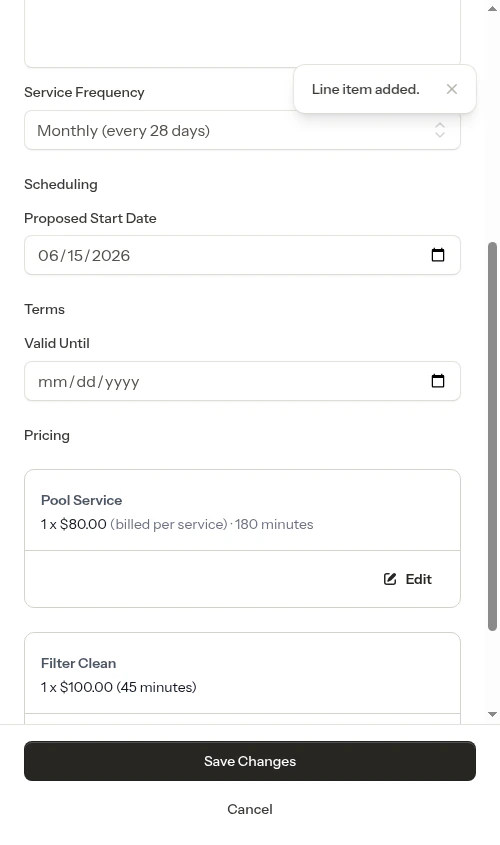Click the scrollbar up arrow
The width and height of the screenshot is (500, 845).
(492, 9)
